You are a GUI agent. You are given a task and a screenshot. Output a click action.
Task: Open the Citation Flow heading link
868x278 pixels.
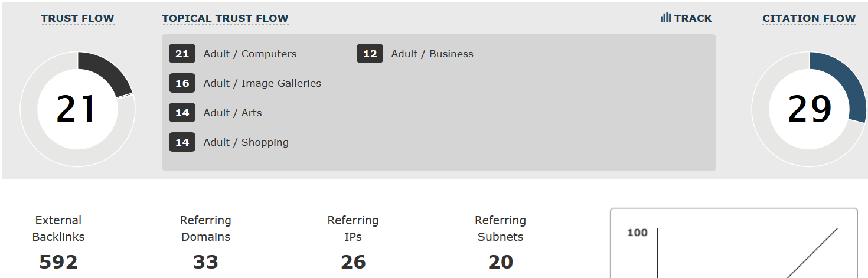(809, 18)
